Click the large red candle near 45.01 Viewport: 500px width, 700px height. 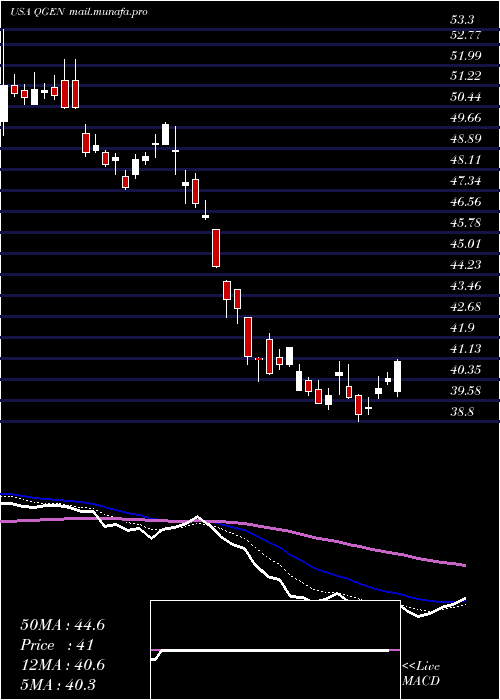[216, 248]
